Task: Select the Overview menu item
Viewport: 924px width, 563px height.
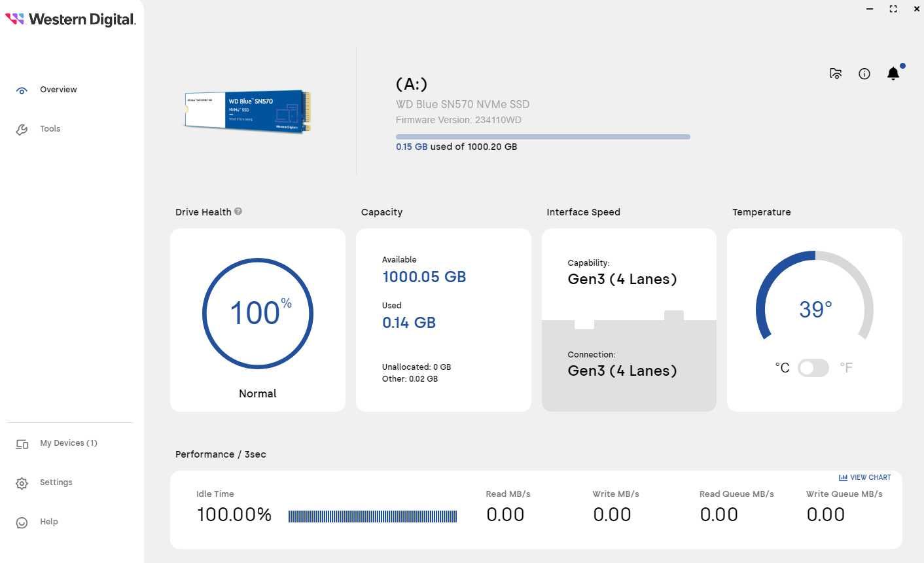Action: tap(58, 90)
